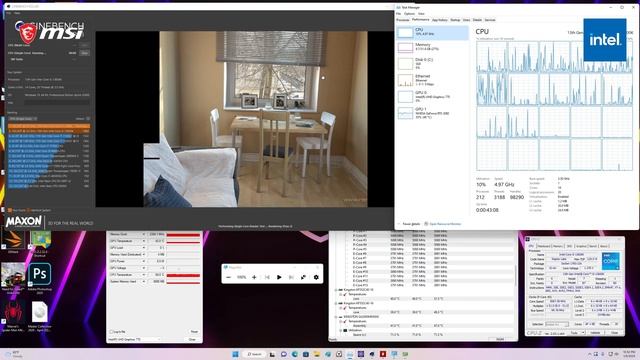640x360 pixels.
Task: Open Need for Speed desktop shortcut
Action: (x=13, y=278)
